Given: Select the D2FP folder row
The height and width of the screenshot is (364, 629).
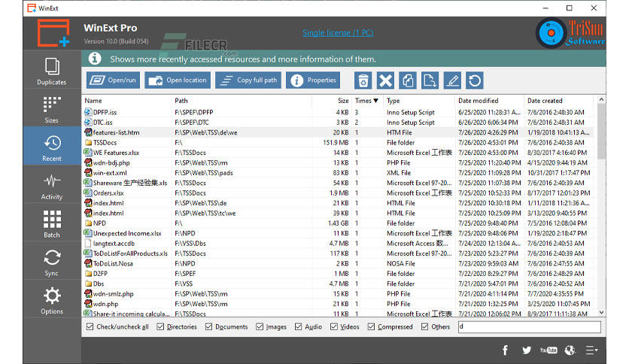Looking at the screenshot, I should (338, 274).
